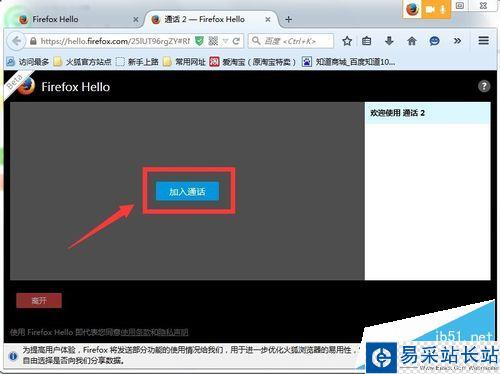Reload the page with refresh icon

236,41
